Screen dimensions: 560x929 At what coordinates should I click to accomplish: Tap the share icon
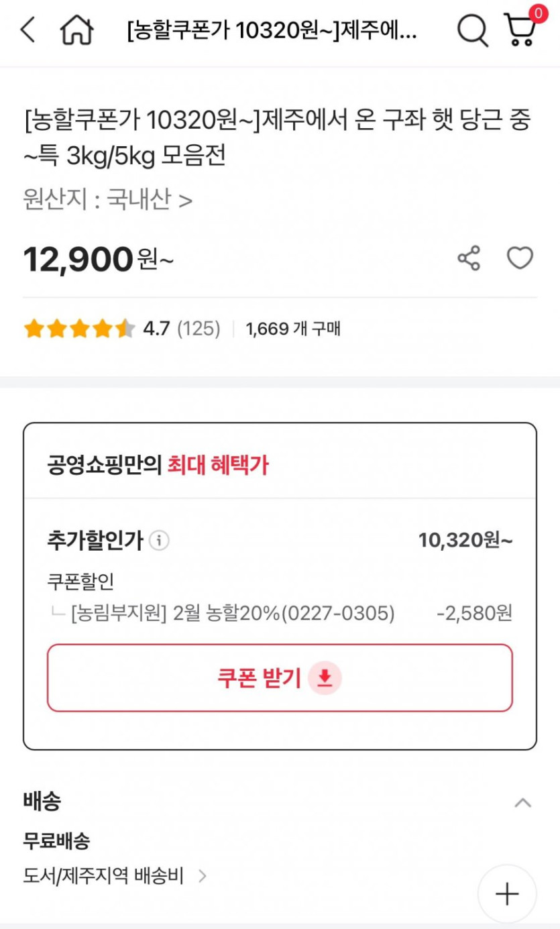(469, 258)
